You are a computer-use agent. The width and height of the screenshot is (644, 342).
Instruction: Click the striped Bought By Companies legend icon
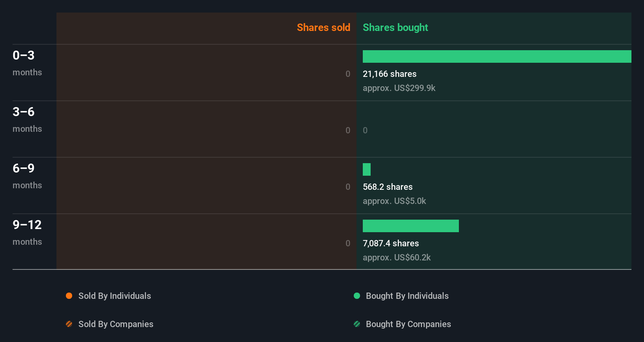click(x=357, y=324)
